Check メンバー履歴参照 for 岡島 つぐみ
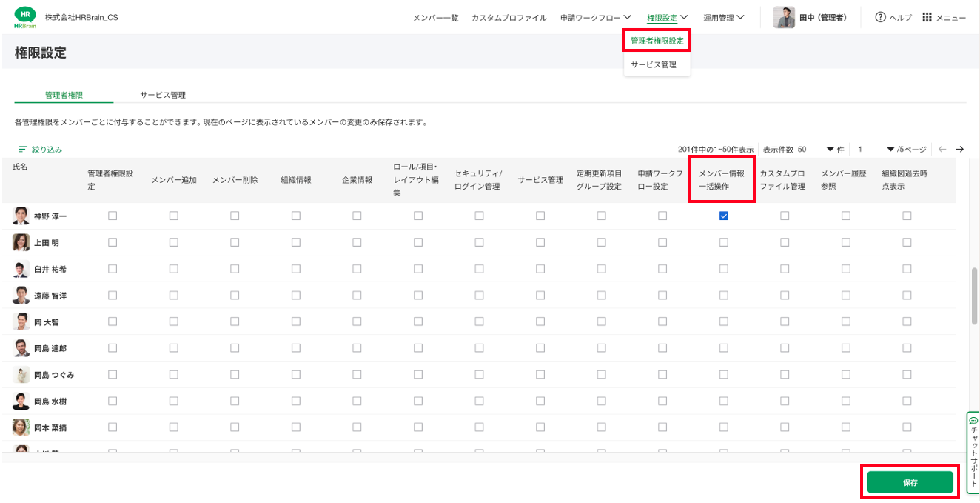The width and height of the screenshot is (980, 503). point(846,375)
